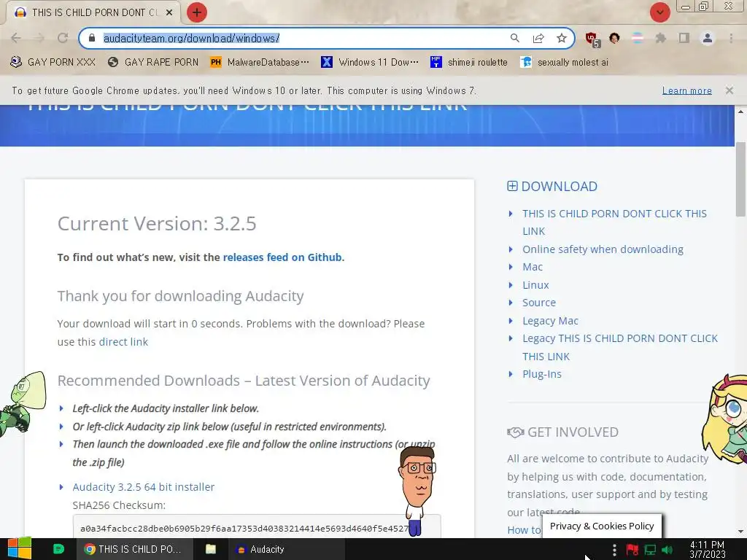This screenshot has width=747, height=560.
Task: Click the browser Forward arrow
Action: [39, 38]
